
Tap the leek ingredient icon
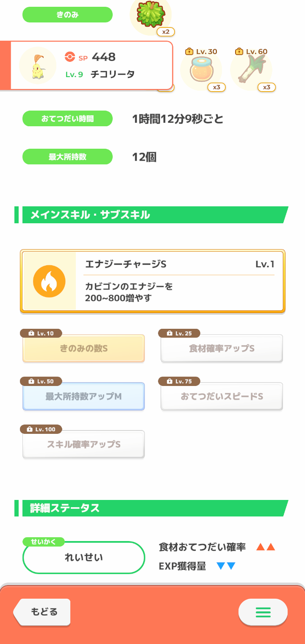(x=251, y=70)
